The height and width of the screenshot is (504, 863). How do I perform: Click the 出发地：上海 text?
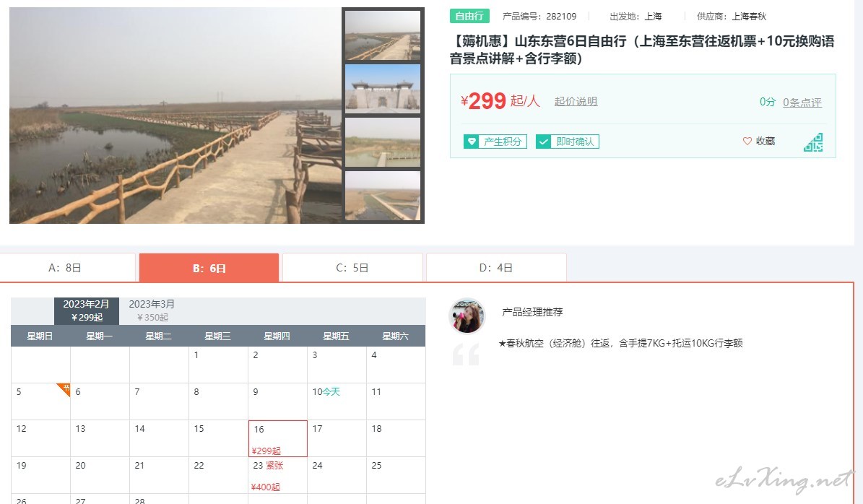coord(636,17)
